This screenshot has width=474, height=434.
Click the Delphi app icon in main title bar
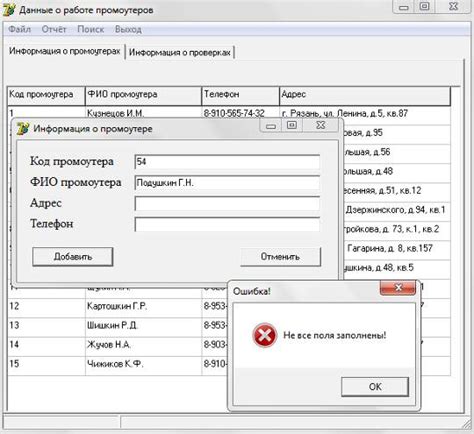9,10
